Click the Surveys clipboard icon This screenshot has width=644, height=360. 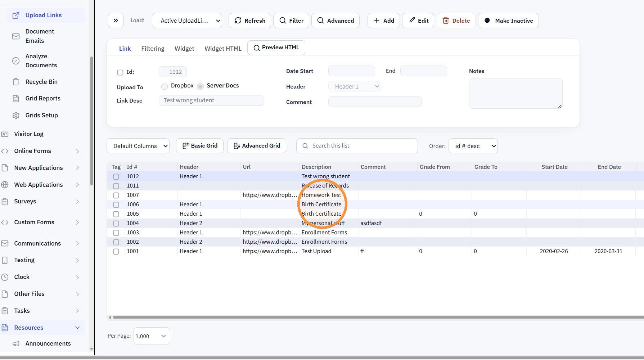pyautogui.click(x=5, y=202)
